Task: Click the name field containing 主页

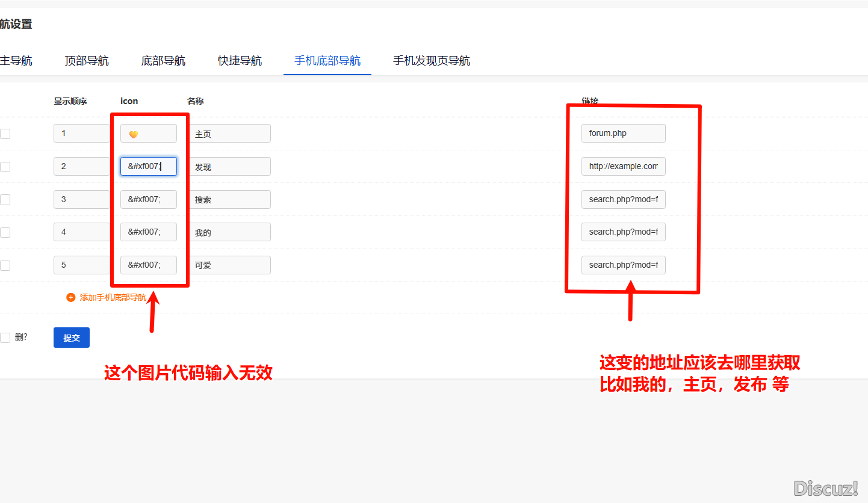Action: pyautogui.click(x=229, y=134)
